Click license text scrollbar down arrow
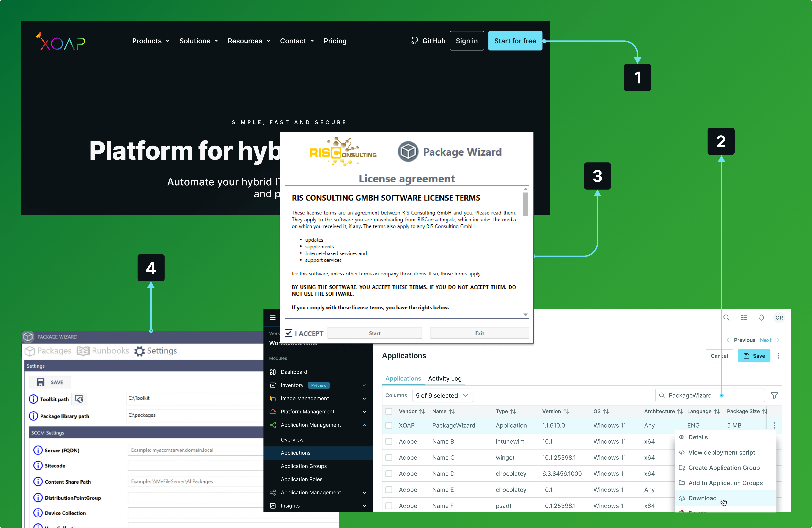812x528 pixels. [525, 315]
